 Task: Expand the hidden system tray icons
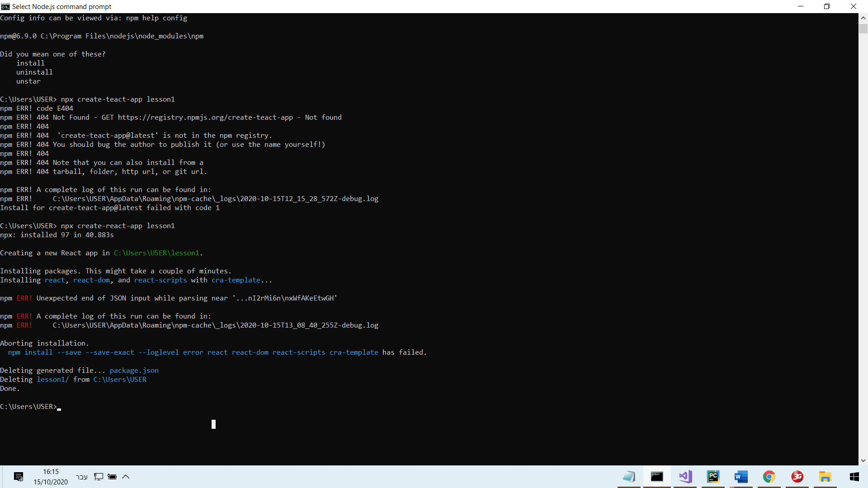126,477
